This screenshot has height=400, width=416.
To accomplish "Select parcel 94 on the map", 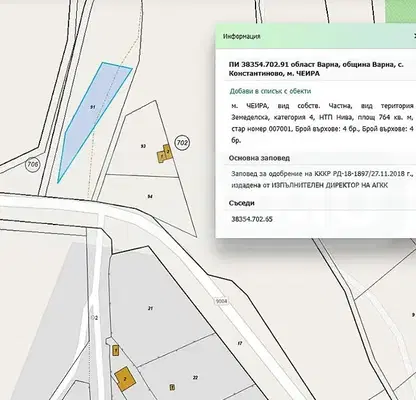I will [150, 197].
